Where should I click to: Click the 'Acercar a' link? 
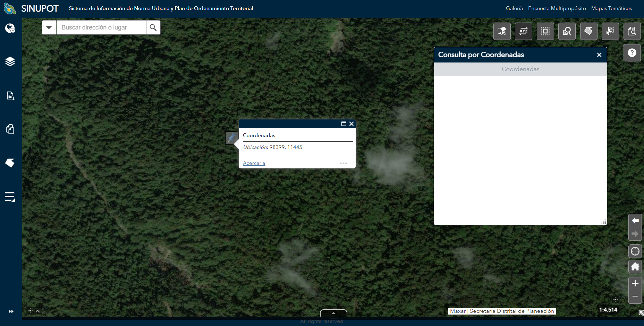pyautogui.click(x=254, y=163)
